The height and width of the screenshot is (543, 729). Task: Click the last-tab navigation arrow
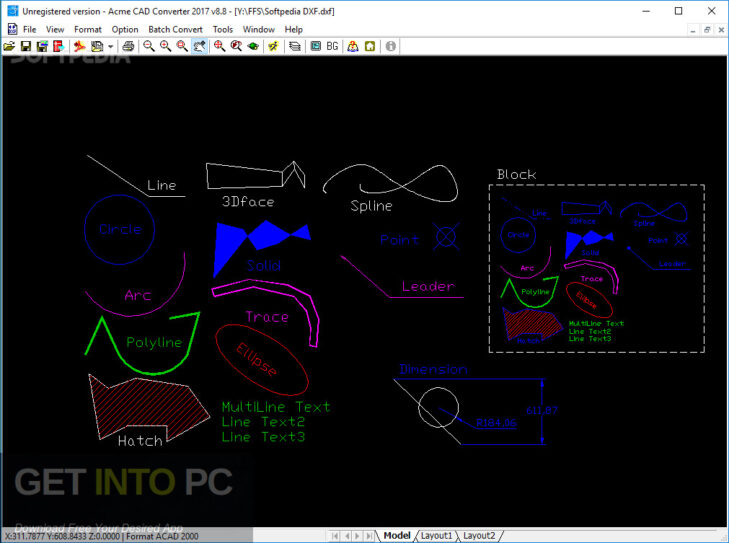[x=369, y=536]
